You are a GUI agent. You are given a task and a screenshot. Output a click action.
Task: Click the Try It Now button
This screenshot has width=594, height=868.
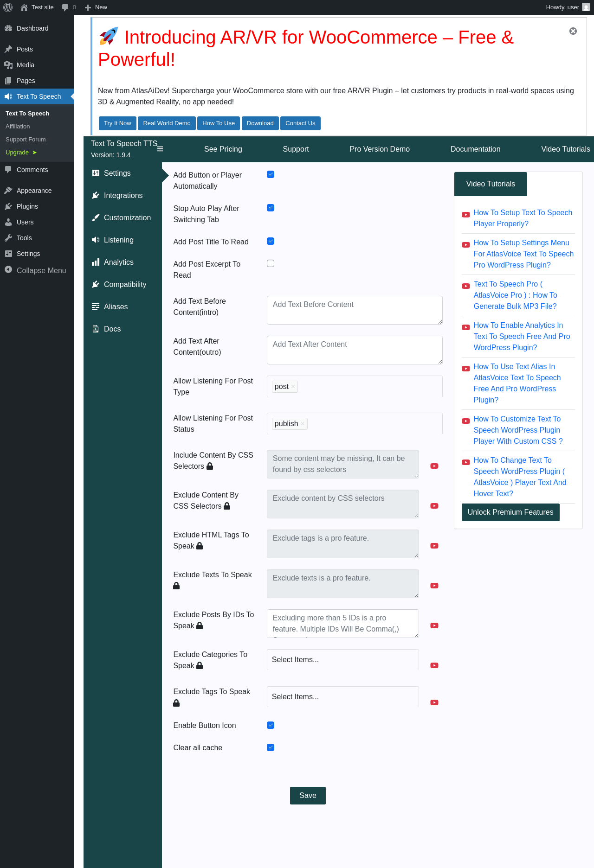click(x=117, y=123)
